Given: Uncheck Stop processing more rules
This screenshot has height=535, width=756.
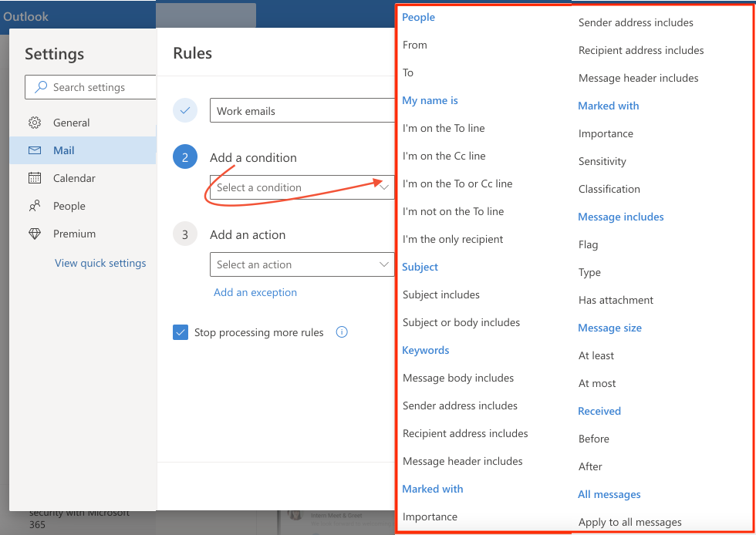Looking at the screenshot, I should [x=181, y=332].
